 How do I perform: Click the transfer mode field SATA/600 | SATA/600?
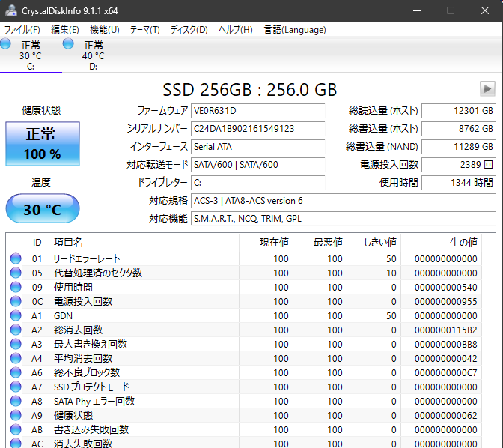point(258,165)
